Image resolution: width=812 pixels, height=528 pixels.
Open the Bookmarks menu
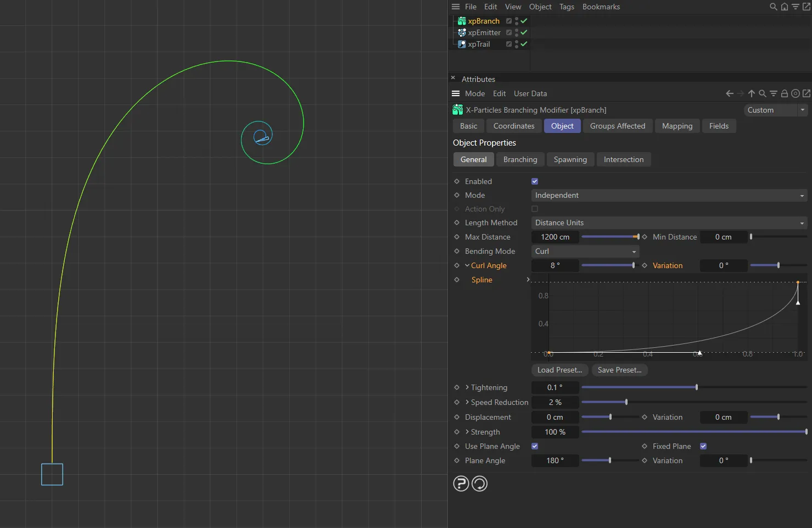601,7
